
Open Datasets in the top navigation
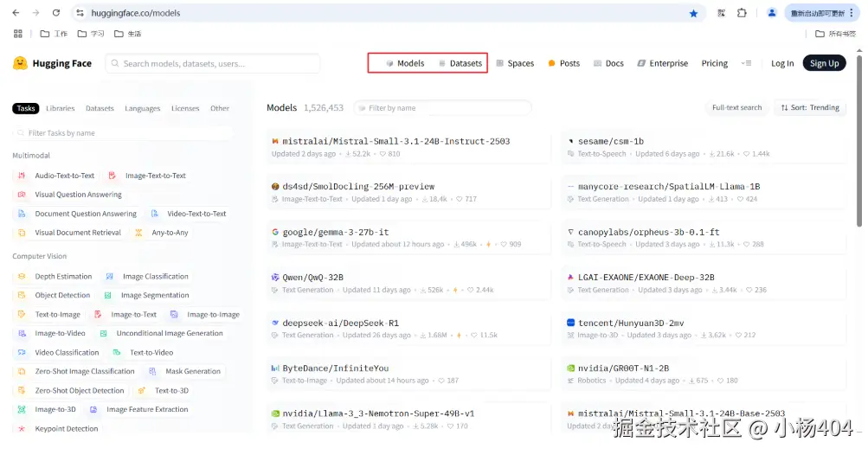coord(460,63)
